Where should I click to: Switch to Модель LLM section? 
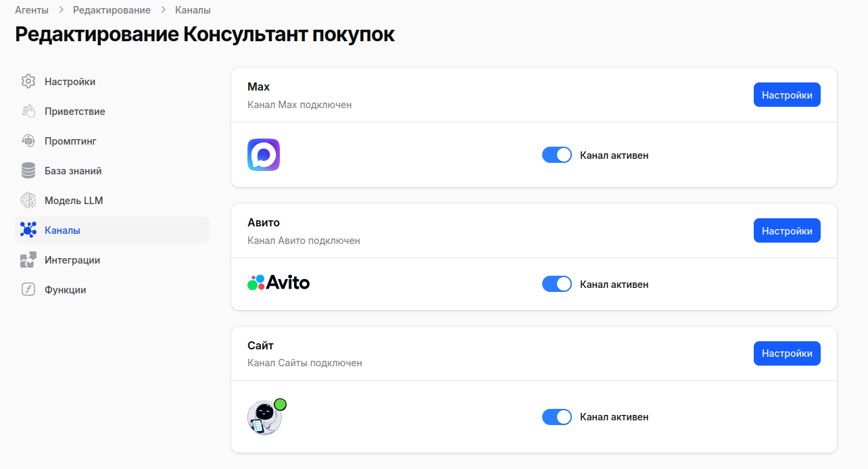pyautogui.click(x=112, y=201)
